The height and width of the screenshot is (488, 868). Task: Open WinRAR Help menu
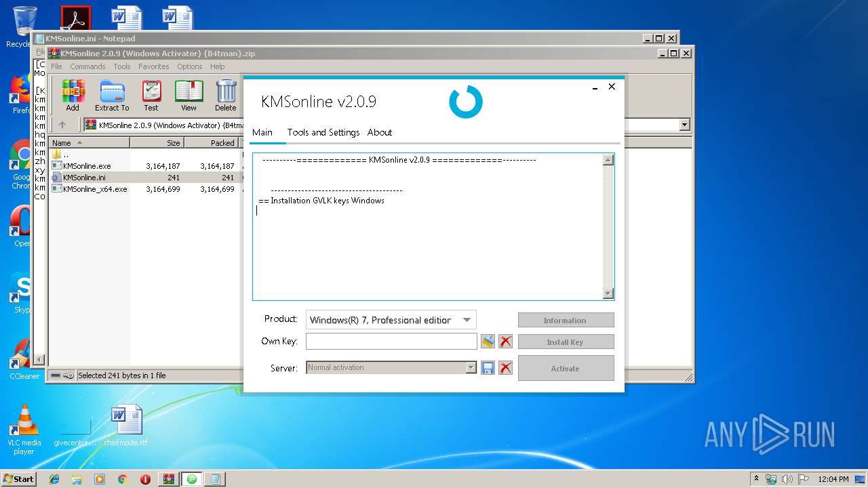pyautogui.click(x=217, y=66)
